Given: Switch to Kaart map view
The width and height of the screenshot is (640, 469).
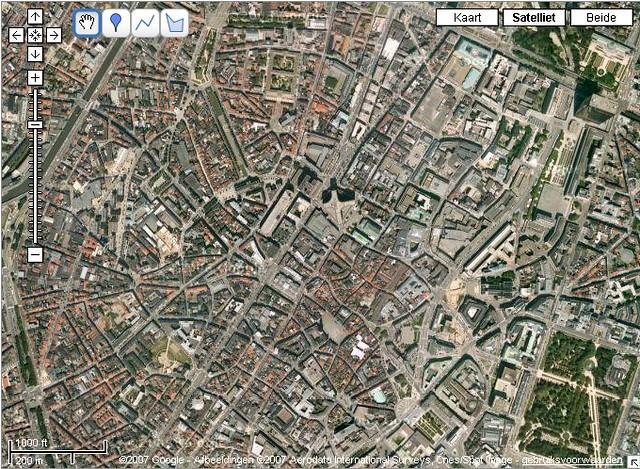Looking at the screenshot, I should click(x=468, y=17).
